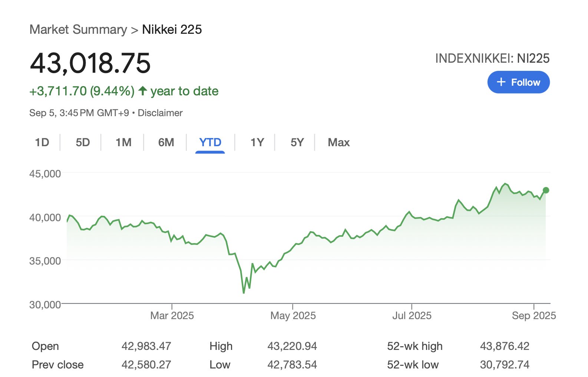Viewport: 588px width, 377px height.
Task: Click the 52-wk high value 43,876.42
Action: [505, 346]
